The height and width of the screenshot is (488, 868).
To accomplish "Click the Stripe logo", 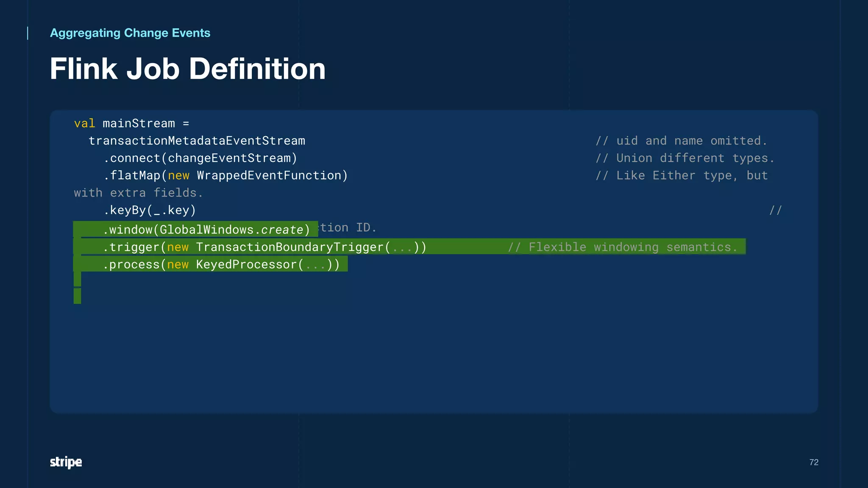I will [66, 462].
